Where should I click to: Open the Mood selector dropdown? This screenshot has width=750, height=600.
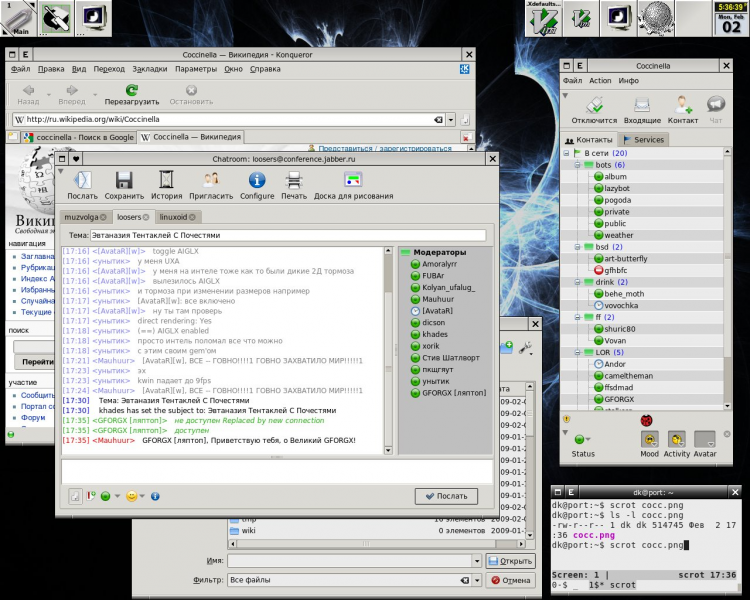pyautogui.click(x=649, y=439)
